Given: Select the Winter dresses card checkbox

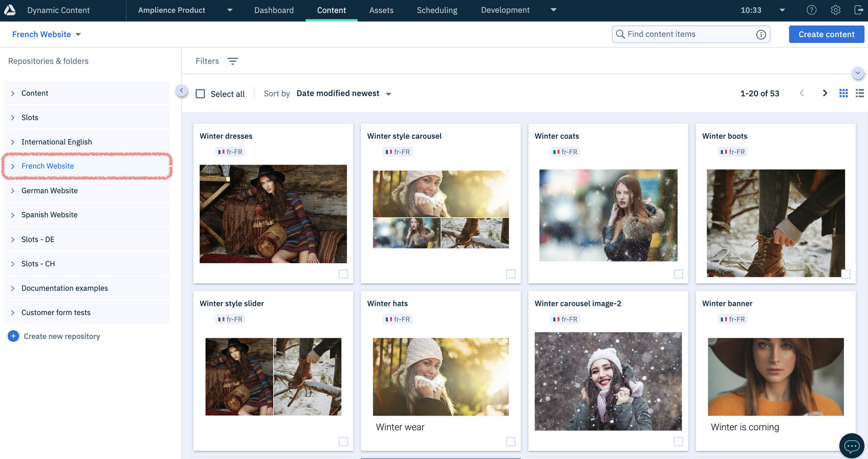Looking at the screenshot, I should click(x=343, y=274).
